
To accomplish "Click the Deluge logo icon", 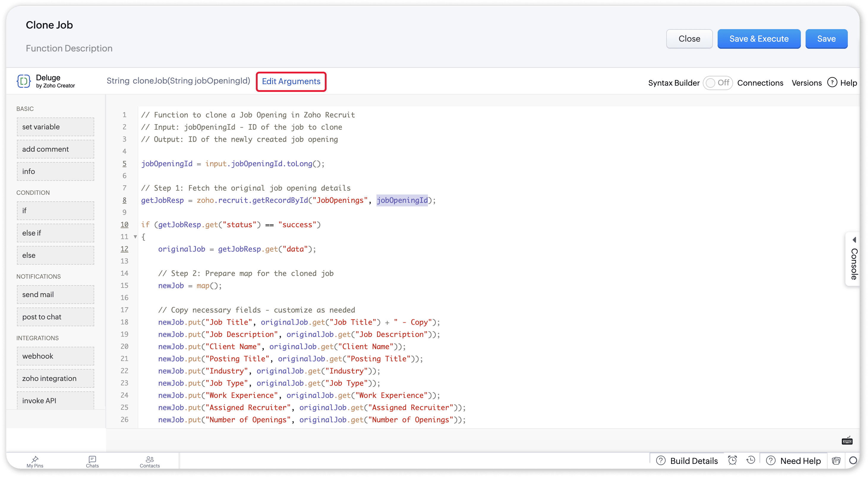I will tap(23, 81).
